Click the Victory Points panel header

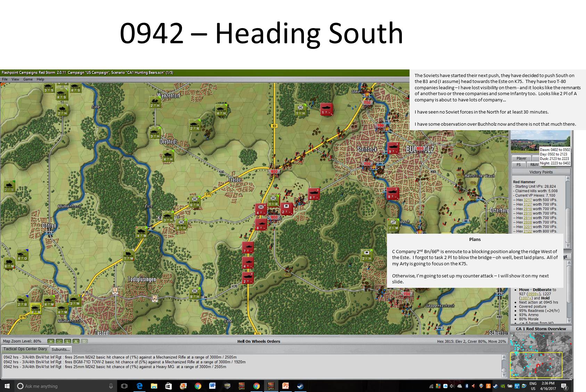540,172
